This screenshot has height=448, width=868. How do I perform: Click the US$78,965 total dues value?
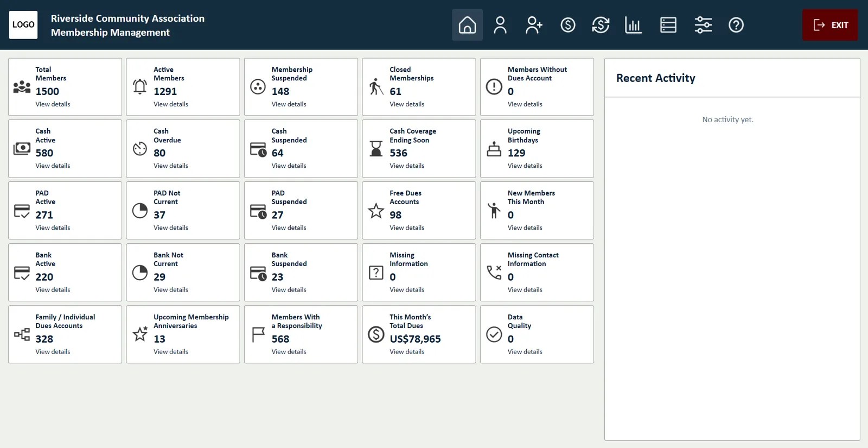point(415,339)
